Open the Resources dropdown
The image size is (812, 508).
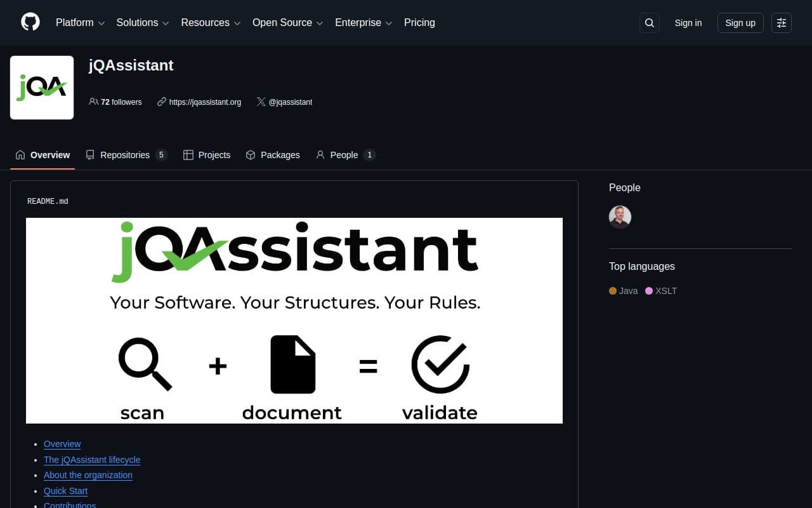click(206, 22)
